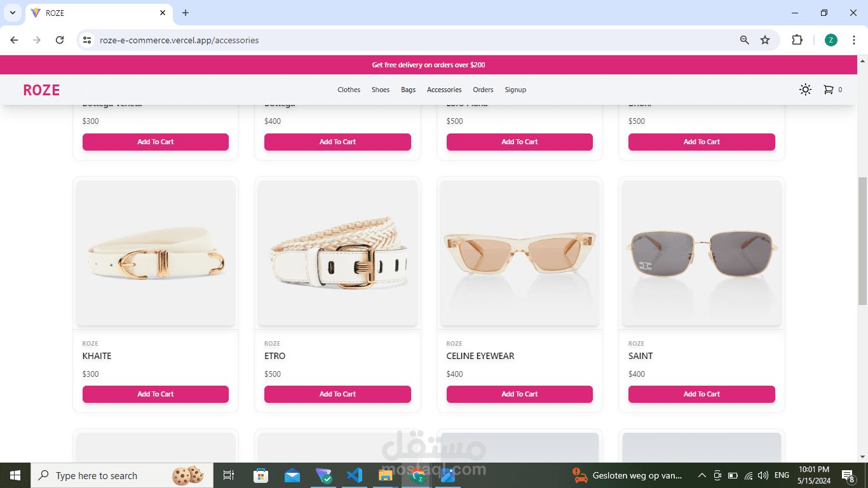
Task: Click the ETRO product name
Action: click(275, 356)
